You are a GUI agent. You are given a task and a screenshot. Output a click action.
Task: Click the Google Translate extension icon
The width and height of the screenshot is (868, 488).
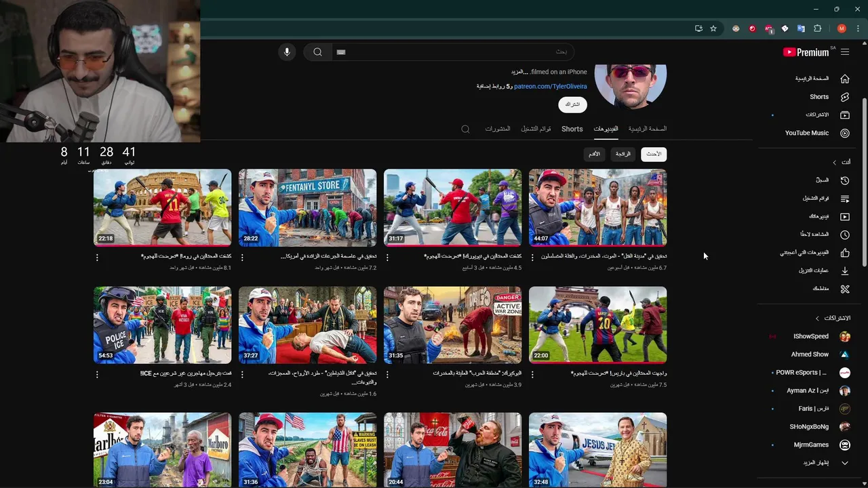(801, 28)
